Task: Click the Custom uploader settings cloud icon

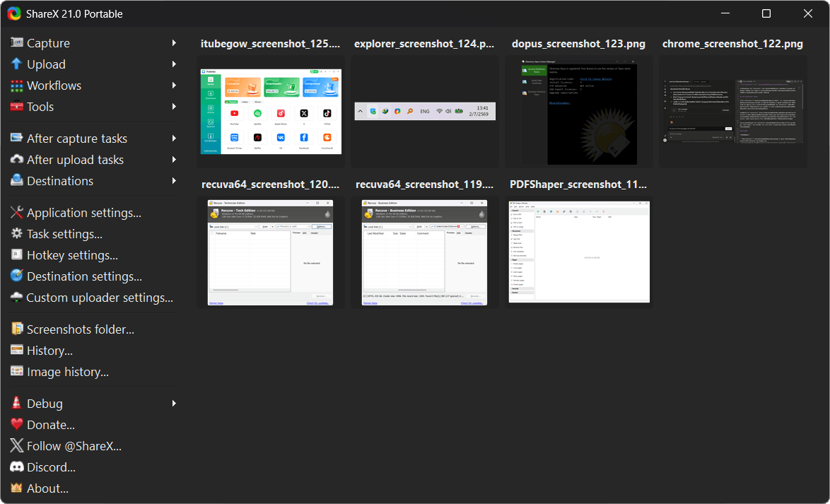Action: tap(17, 297)
